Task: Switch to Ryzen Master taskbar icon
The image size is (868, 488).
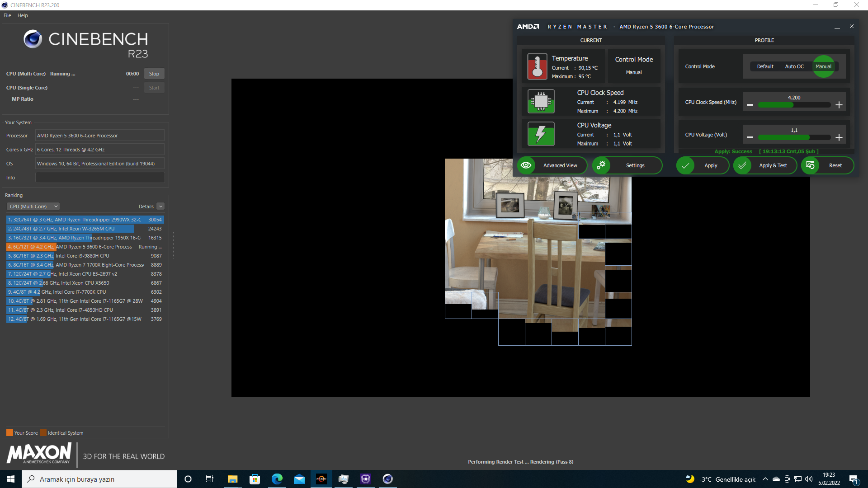Action: pos(321,479)
